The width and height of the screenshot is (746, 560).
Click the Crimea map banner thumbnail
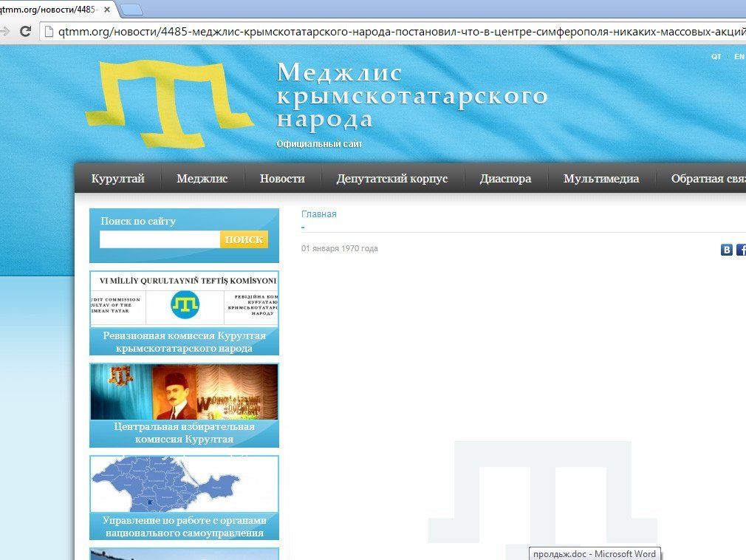(184, 485)
